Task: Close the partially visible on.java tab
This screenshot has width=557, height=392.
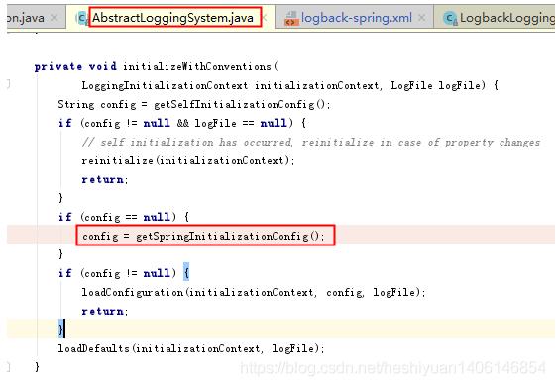Action: pos(54,18)
